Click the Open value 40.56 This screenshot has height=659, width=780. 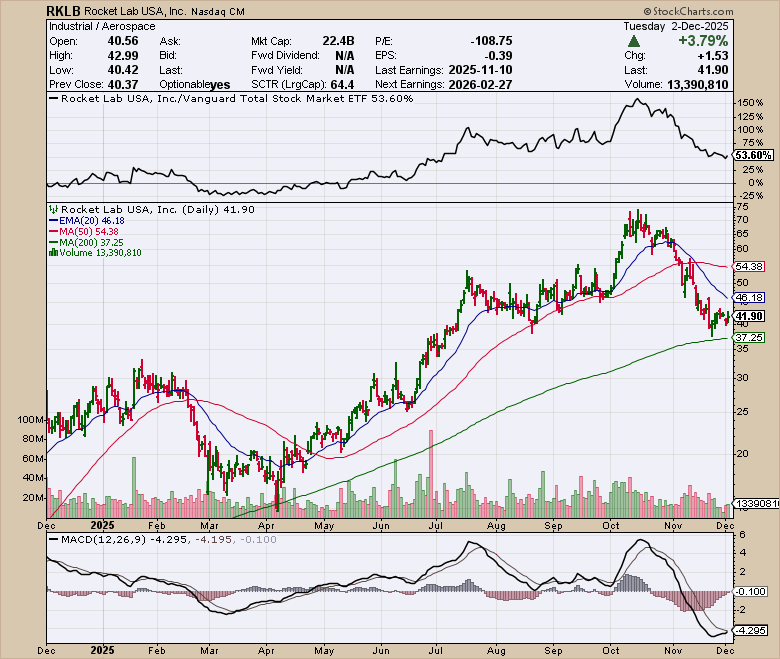(123, 41)
